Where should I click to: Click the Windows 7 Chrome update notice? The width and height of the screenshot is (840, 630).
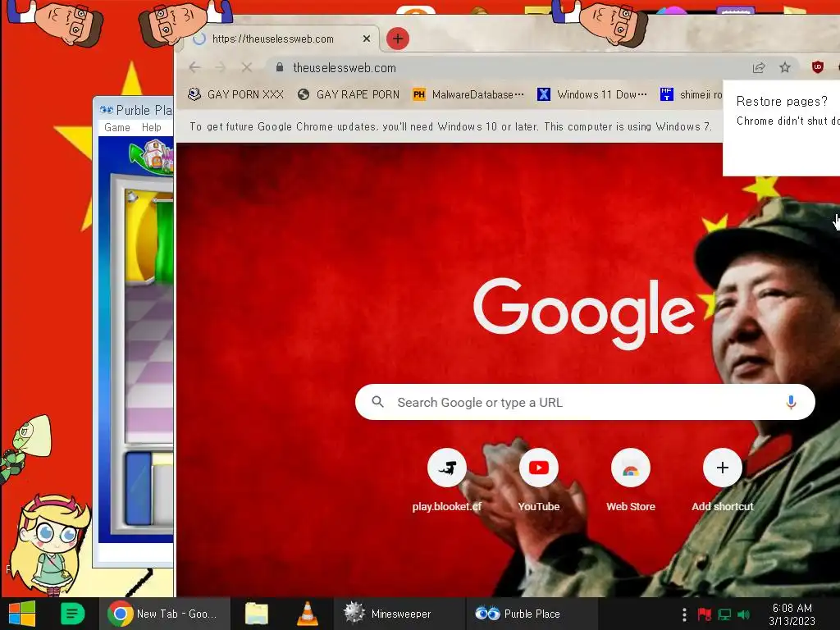(450, 127)
